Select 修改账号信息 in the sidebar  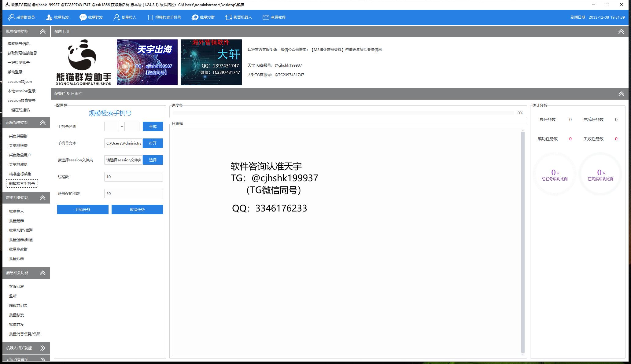click(19, 44)
